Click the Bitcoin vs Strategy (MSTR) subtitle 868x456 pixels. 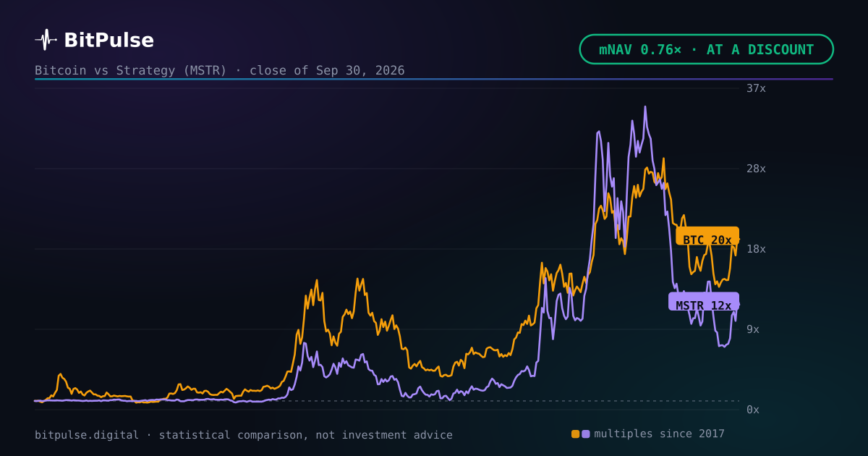coord(220,70)
